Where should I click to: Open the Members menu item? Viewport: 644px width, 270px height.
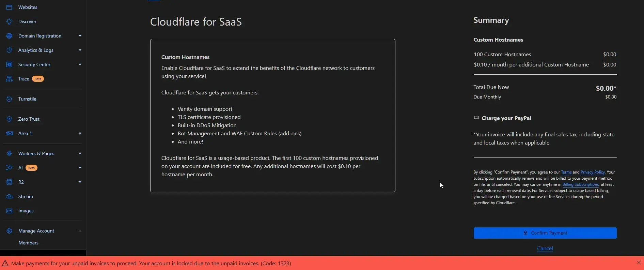(28, 243)
